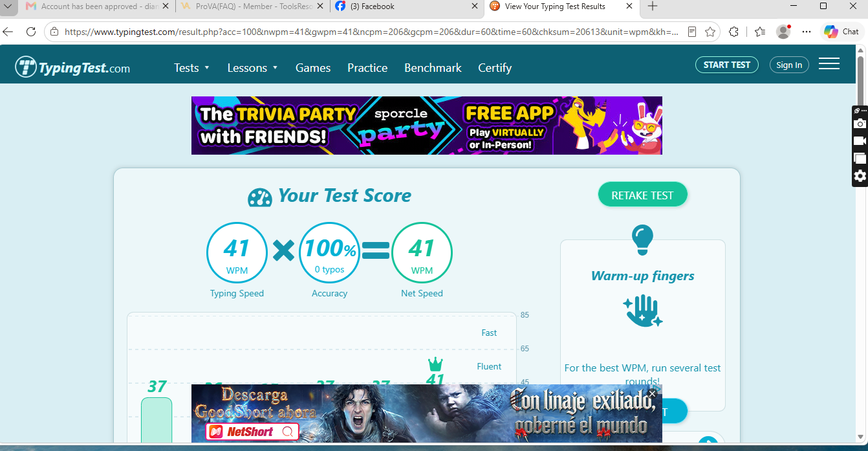Expand the Lessons dropdown menu
Viewport: 868px width, 451px height.
click(252, 68)
